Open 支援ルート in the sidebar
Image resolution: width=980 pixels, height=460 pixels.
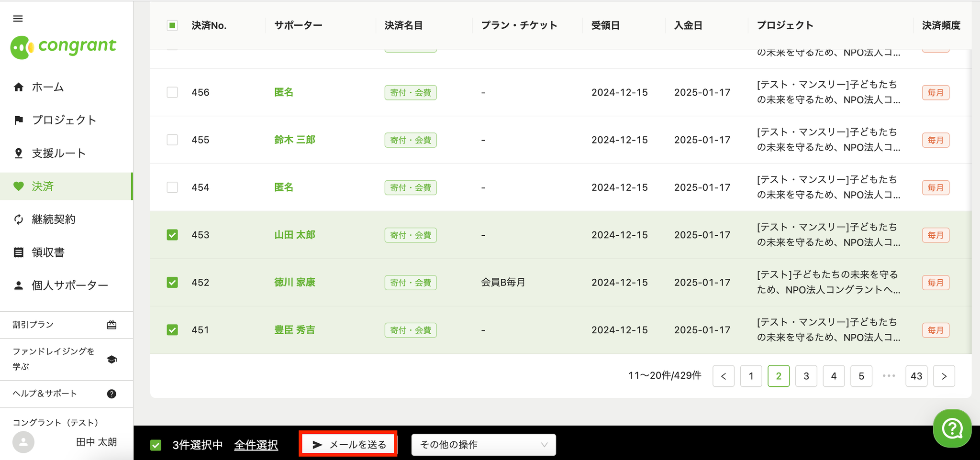[67, 153]
